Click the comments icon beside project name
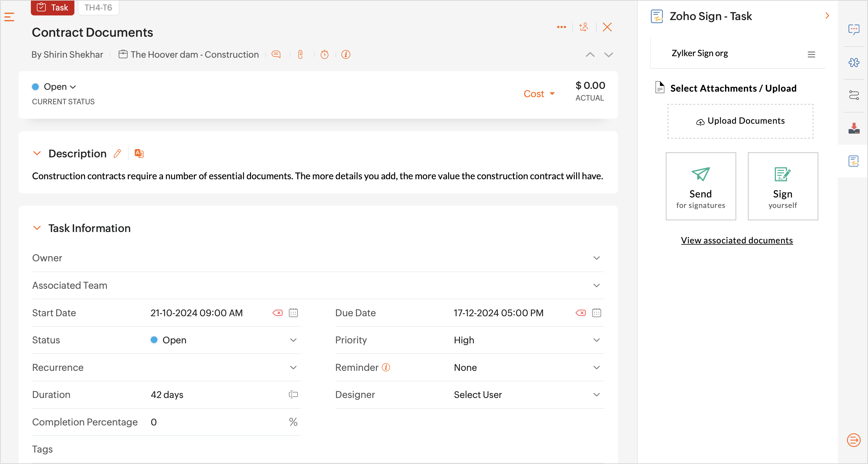This screenshot has height=464, width=868. 276,54
